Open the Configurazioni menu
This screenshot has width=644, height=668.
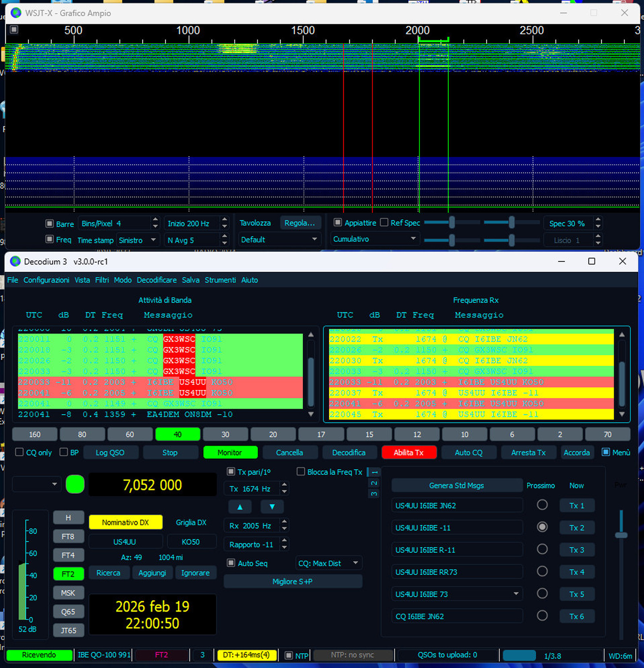point(46,280)
